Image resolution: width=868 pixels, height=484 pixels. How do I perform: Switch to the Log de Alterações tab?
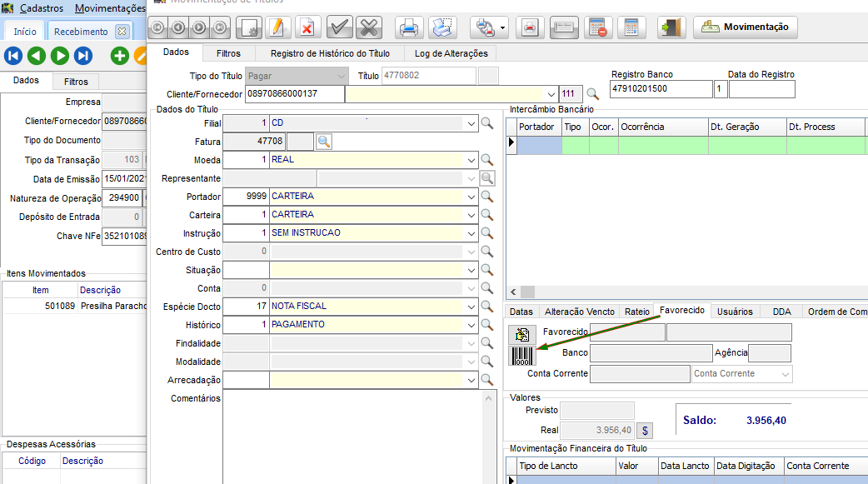[x=451, y=53]
